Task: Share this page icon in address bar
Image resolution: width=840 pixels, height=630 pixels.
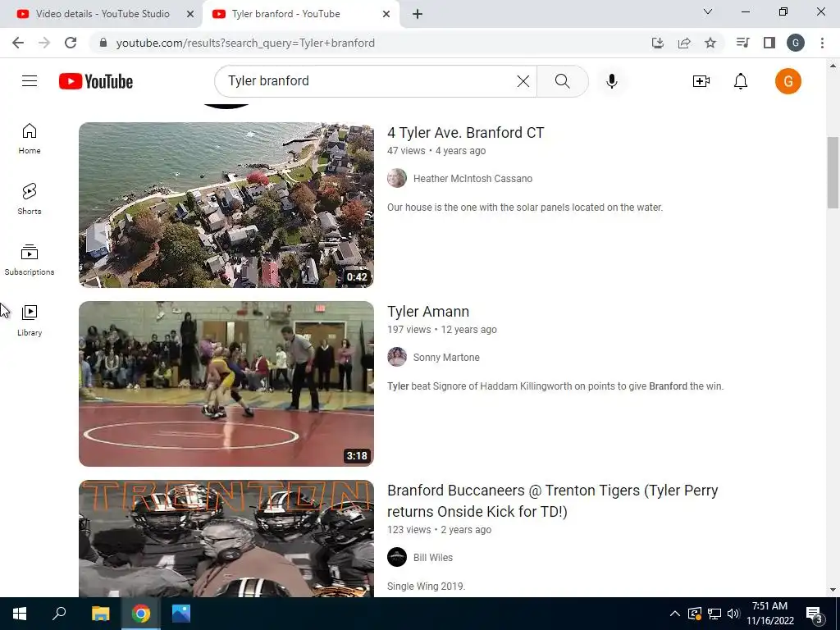Action: coord(684,43)
